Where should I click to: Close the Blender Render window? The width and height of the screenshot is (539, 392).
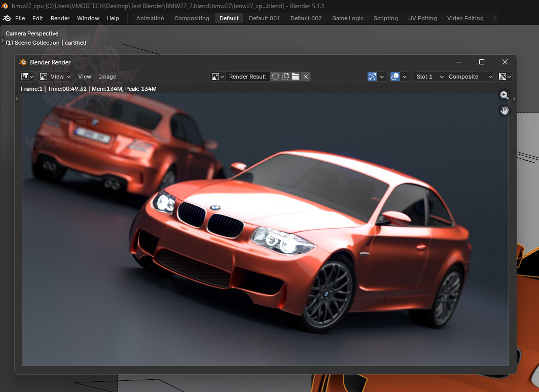505,62
